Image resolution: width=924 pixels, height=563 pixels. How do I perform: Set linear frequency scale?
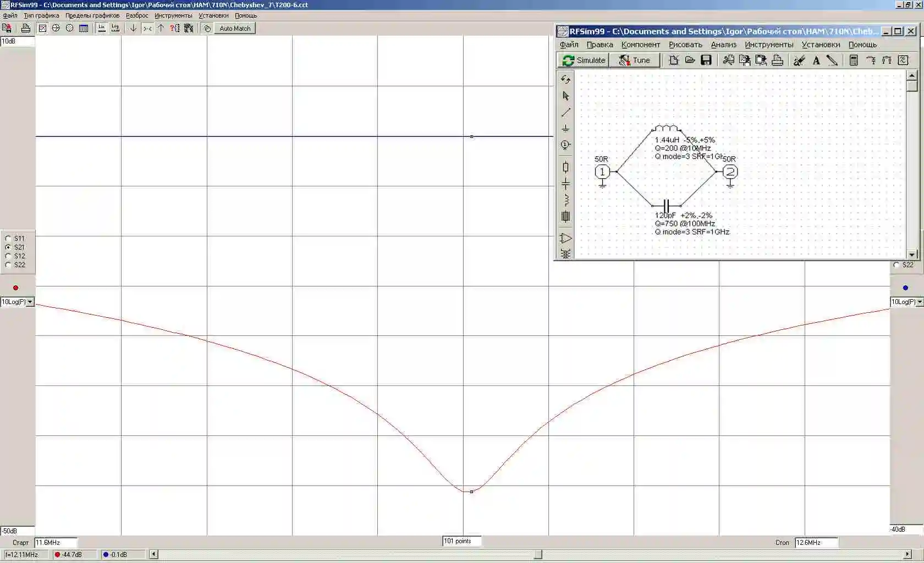point(102,29)
